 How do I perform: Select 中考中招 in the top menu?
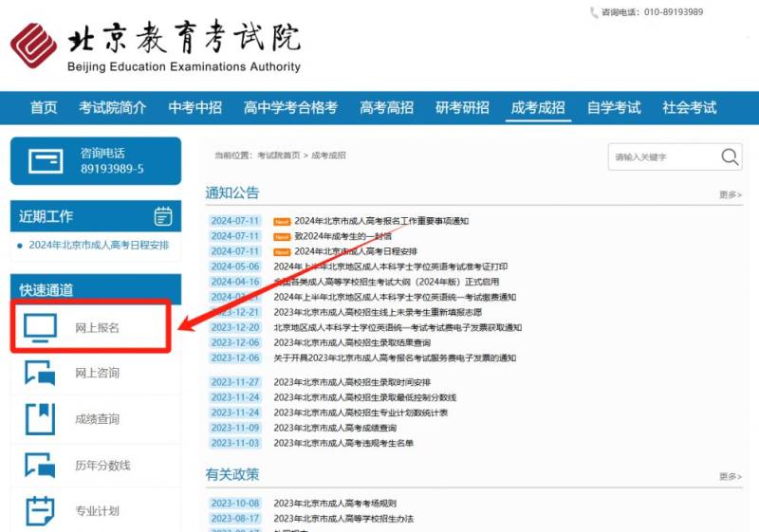[x=194, y=107]
